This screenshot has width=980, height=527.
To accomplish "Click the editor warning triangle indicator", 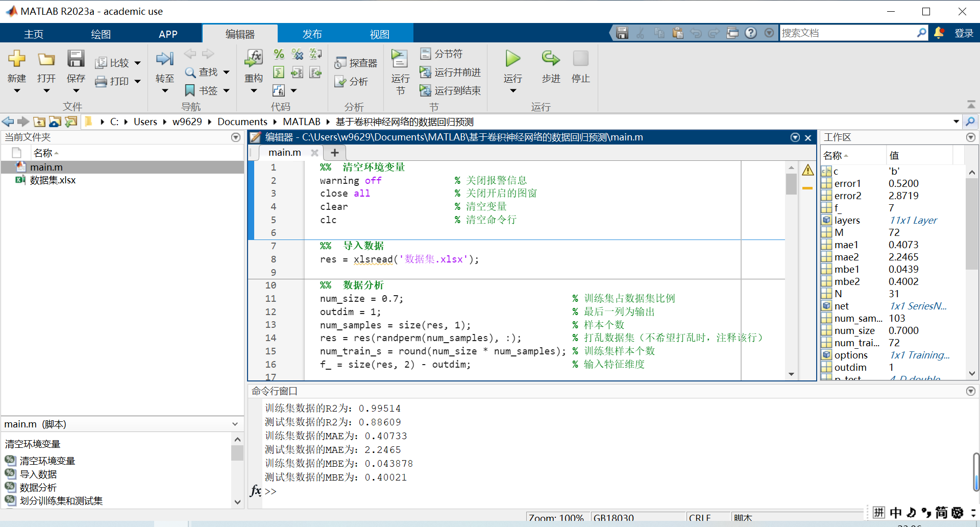I will point(807,170).
